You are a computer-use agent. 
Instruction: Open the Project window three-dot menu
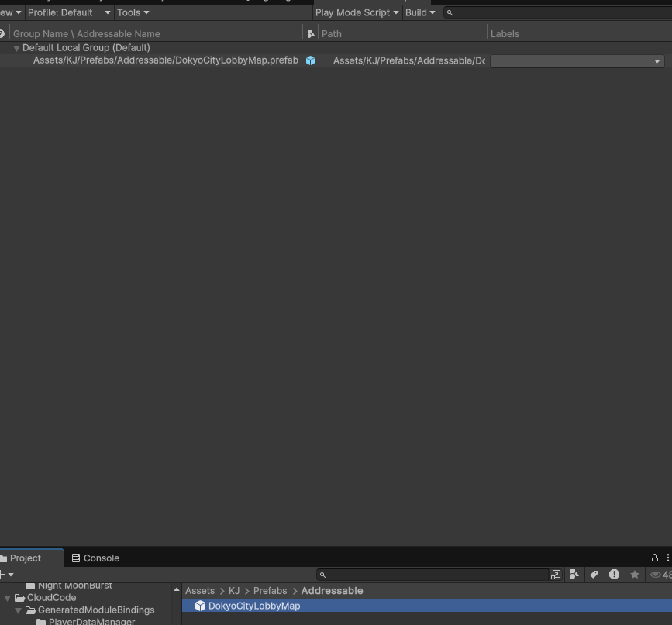[667, 558]
